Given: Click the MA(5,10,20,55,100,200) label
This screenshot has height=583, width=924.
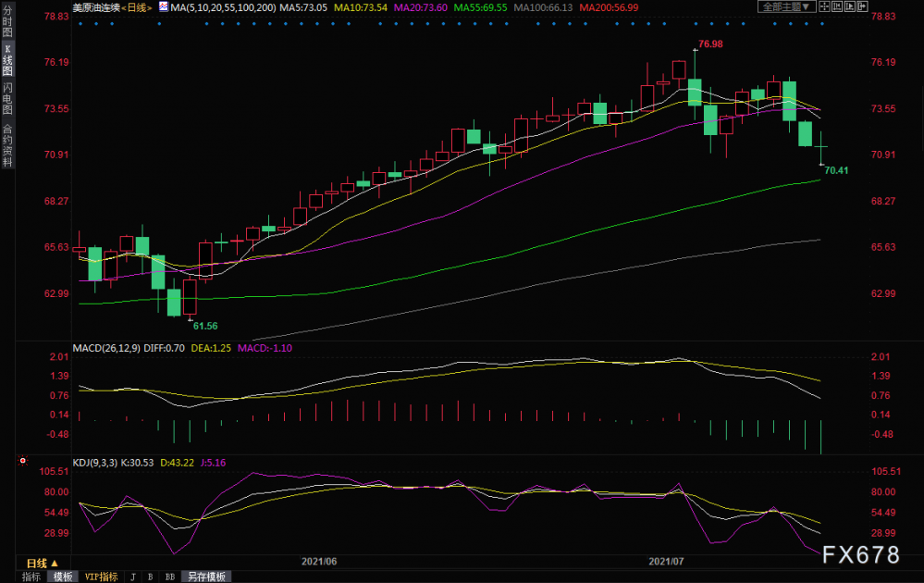Looking at the screenshot, I should pos(223,7).
